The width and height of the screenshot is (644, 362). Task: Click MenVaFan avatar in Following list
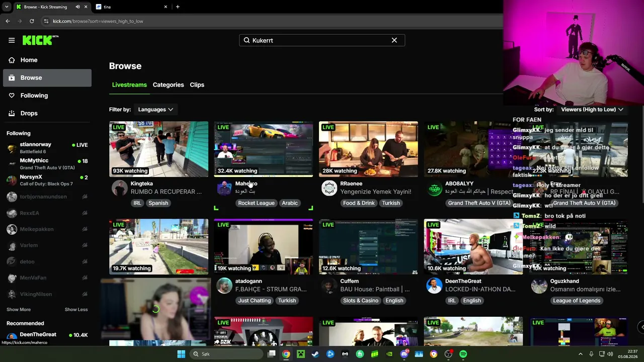point(12,278)
